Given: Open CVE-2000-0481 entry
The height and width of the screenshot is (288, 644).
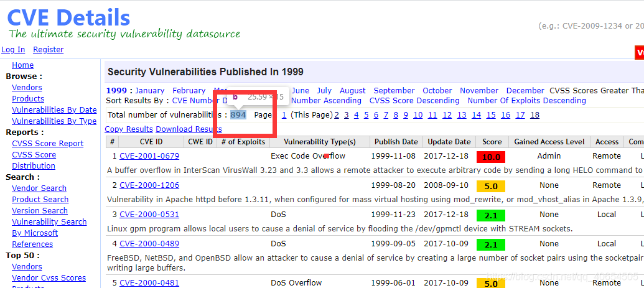Looking at the screenshot, I should 149,282.
